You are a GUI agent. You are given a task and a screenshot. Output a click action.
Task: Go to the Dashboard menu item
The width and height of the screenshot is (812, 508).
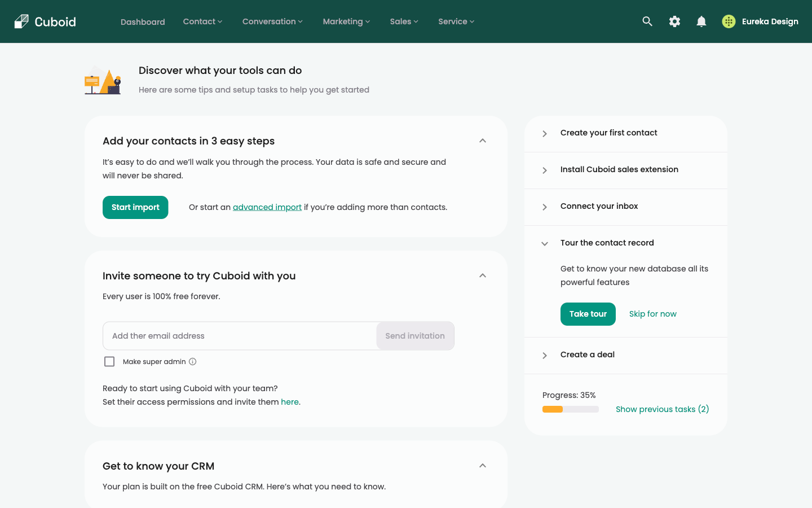tap(143, 22)
